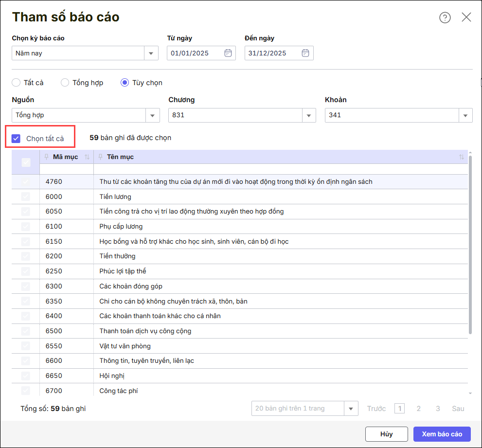Click the Hủy button
The height and width of the screenshot is (448, 482).
(386, 434)
